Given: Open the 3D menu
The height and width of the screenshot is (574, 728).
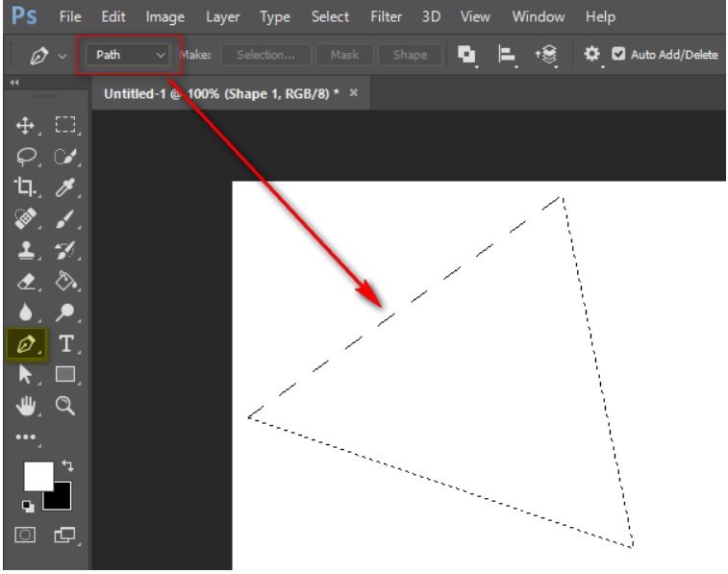Looking at the screenshot, I should (x=431, y=16).
